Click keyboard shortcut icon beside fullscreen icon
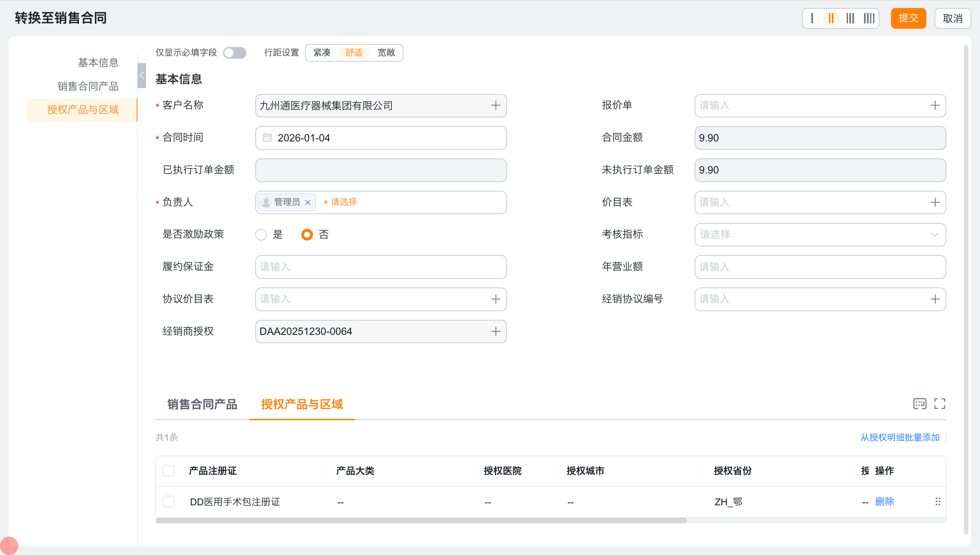The image size is (980, 555). (919, 404)
